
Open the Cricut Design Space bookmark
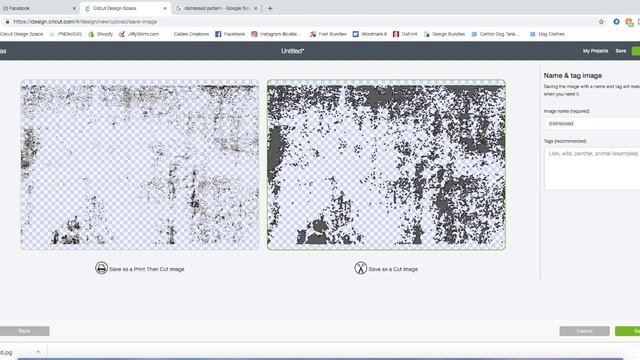(22, 34)
